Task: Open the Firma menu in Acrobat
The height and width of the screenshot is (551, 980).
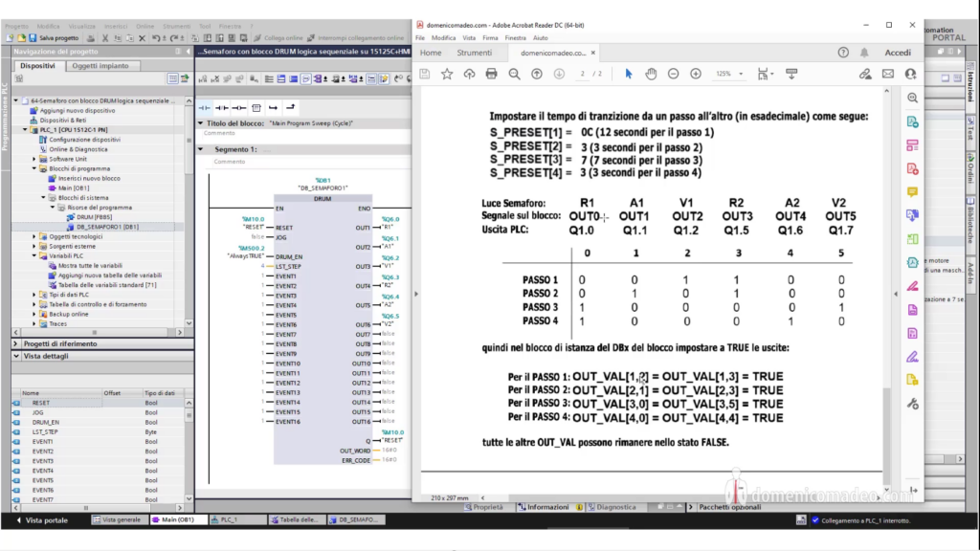Action: (489, 37)
